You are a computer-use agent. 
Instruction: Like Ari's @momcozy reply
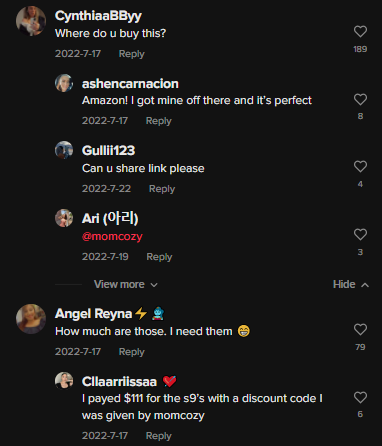pyautogui.click(x=360, y=234)
